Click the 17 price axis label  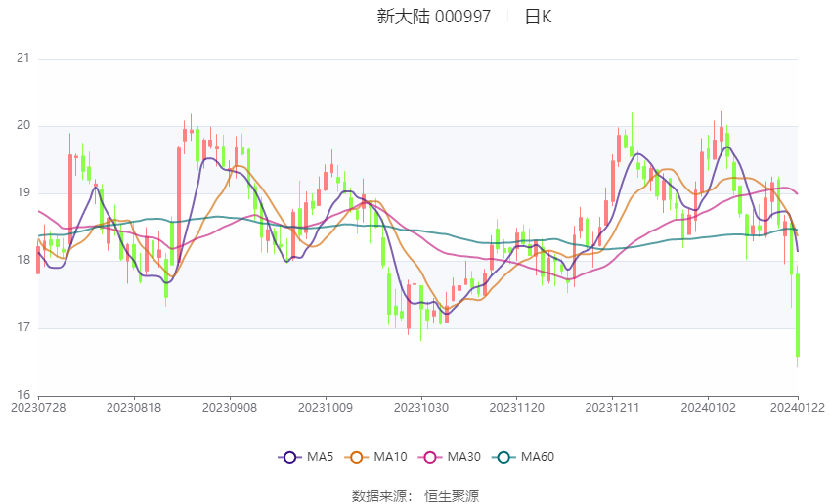point(23,327)
